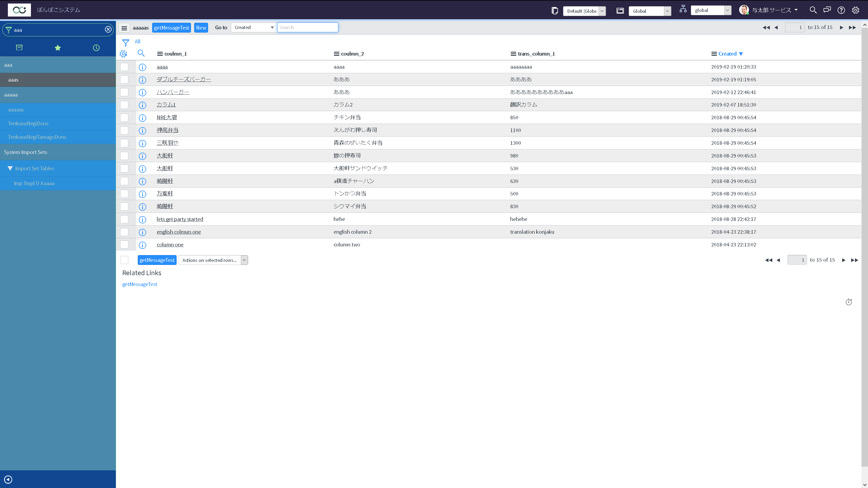
Task: Open the favorites star tab in navigator
Action: 58,48
